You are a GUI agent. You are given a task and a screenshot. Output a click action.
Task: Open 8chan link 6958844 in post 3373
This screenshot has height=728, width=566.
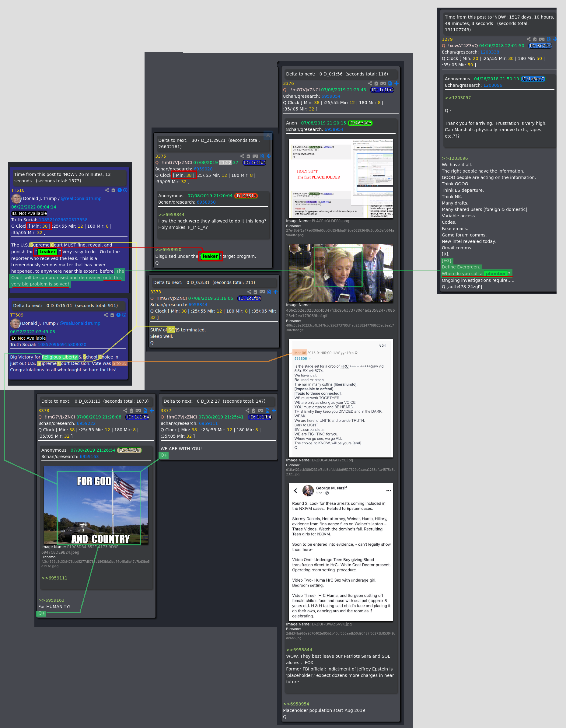point(198,305)
